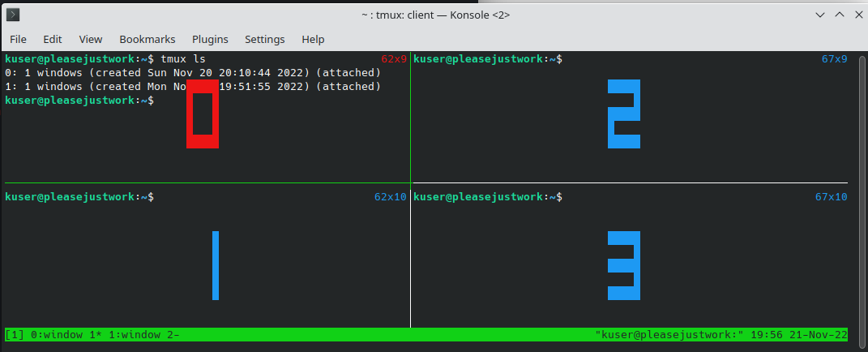The width and height of the screenshot is (868, 352).
Task: Open the Help menu
Action: 313,39
